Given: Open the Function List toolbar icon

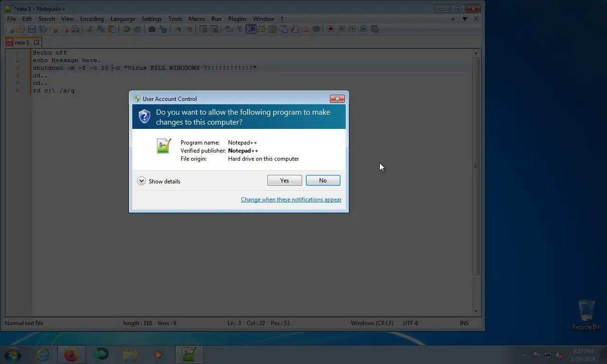Looking at the screenshot, I should coord(294,29).
